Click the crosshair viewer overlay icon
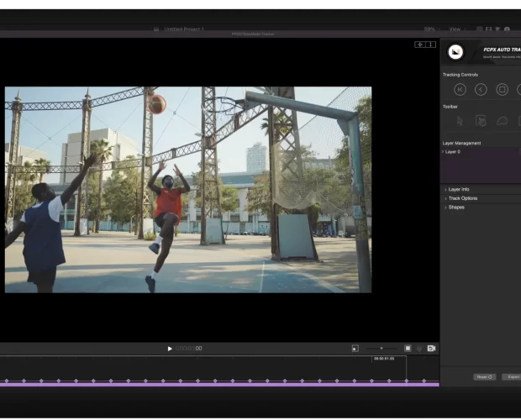521x420 pixels. click(x=420, y=45)
